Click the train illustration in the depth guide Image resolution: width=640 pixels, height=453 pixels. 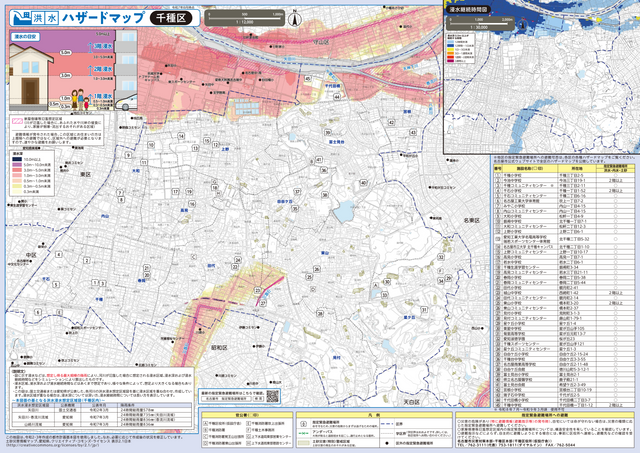pyautogui.click(x=127, y=102)
